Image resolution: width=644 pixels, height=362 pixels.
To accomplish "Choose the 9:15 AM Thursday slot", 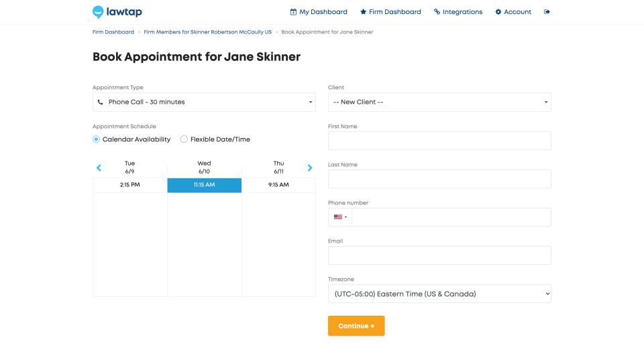I will pos(278,185).
